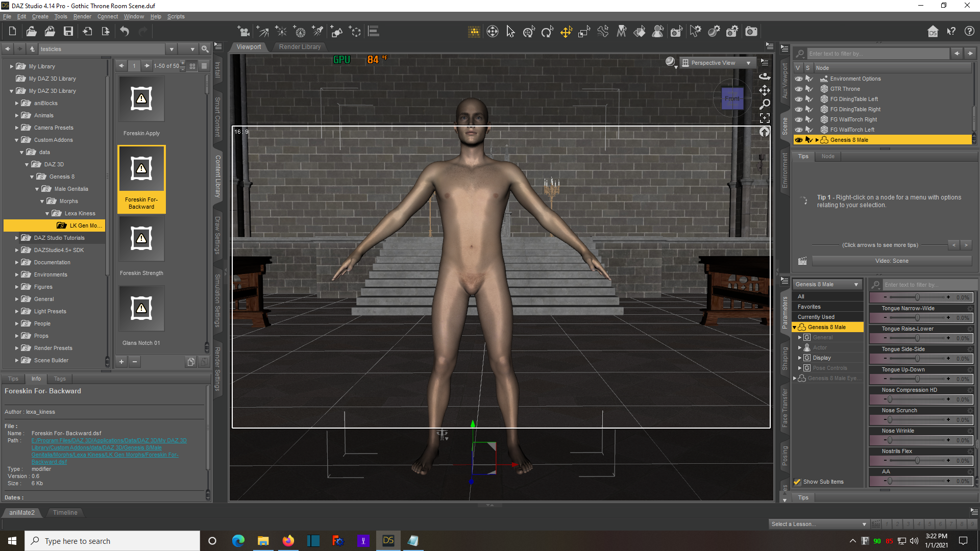Open the Create menu

coord(40,17)
